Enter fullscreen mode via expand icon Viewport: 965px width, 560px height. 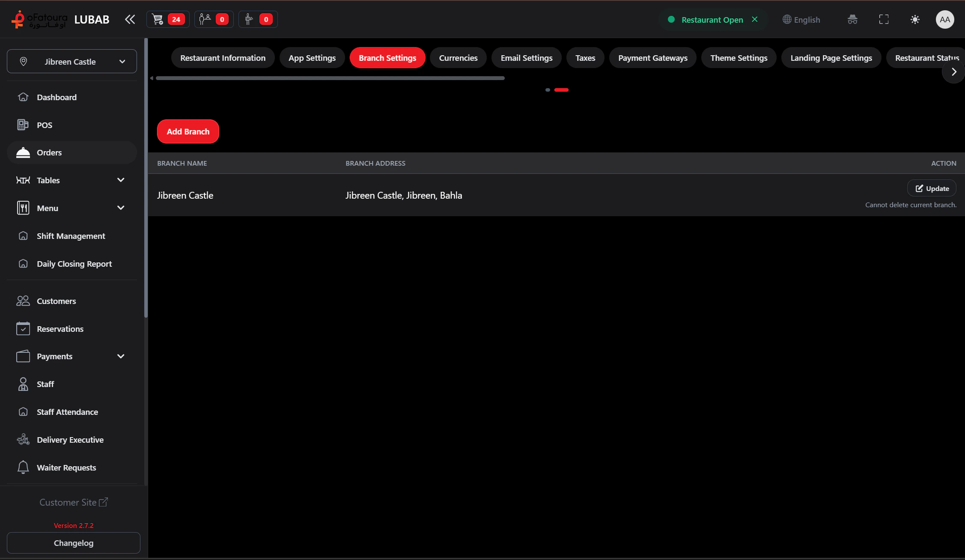[x=884, y=19]
